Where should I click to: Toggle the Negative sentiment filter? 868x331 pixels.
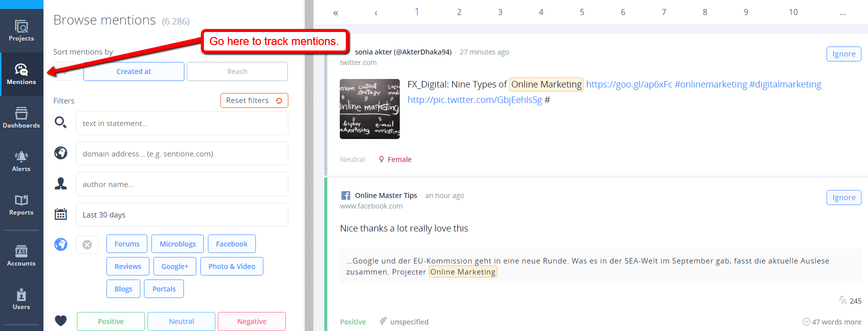click(252, 321)
